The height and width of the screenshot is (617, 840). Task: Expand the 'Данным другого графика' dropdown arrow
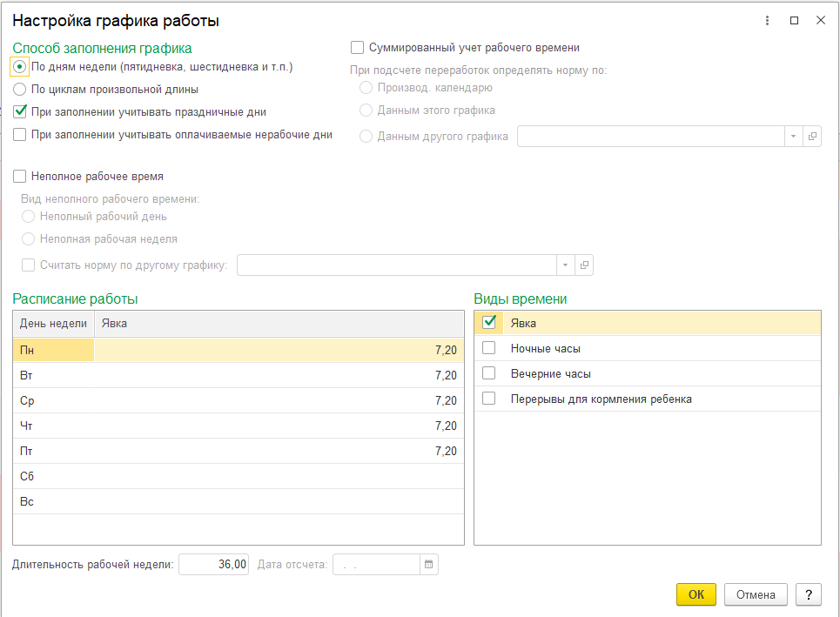point(792,137)
